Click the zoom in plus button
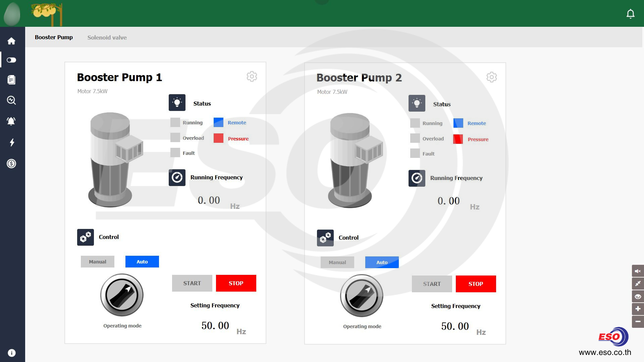The width and height of the screenshot is (644, 362). tap(638, 309)
